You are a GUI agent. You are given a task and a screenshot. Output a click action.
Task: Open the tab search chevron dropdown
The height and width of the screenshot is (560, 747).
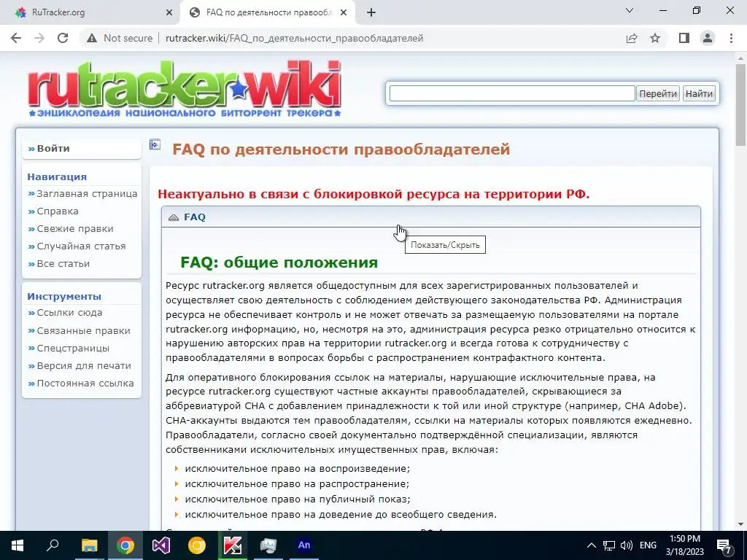click(630, 10)
